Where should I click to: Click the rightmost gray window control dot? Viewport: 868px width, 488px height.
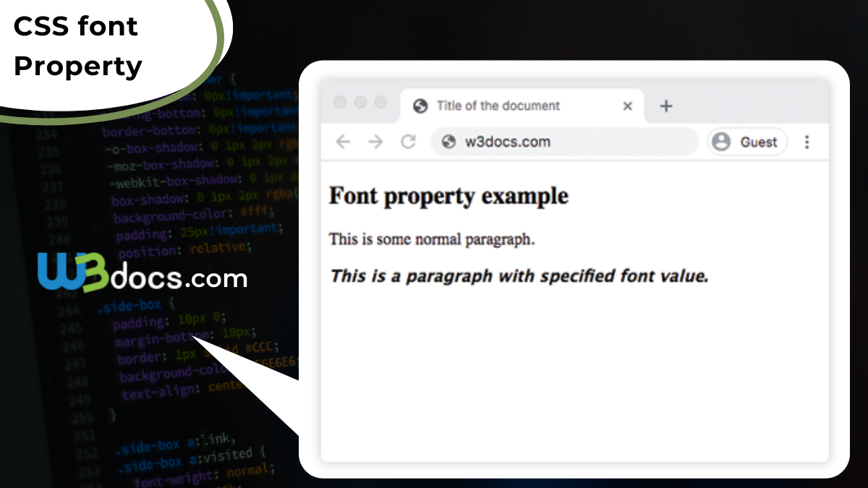(x=380, y=103)
